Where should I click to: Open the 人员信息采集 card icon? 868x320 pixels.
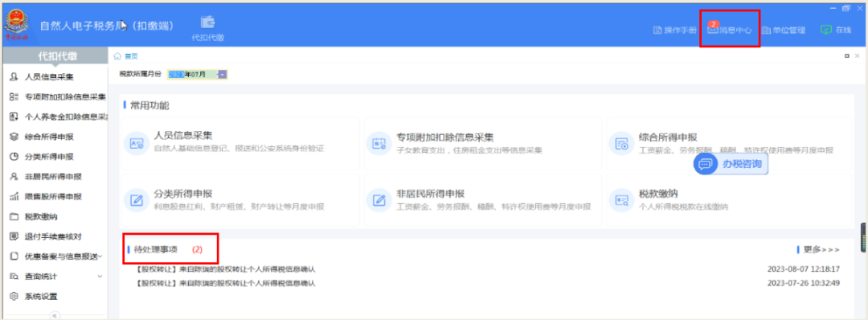pos(137,144)
